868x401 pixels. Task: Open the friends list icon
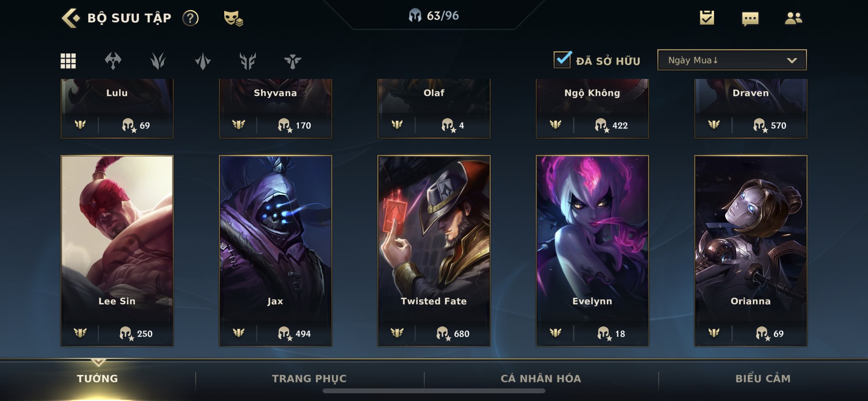click(793, 18)
